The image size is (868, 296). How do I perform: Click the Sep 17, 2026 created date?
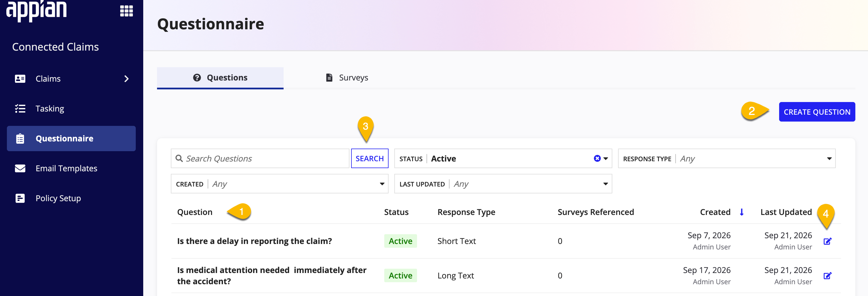coord(707,270)
